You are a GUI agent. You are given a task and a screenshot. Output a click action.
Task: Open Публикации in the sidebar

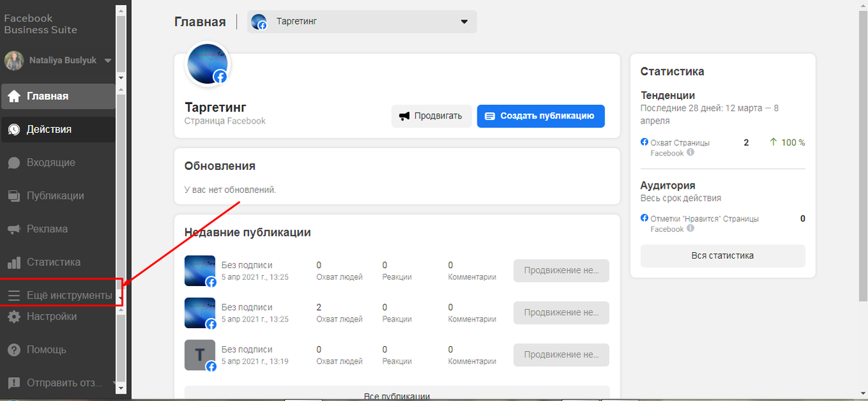(58, 196)
